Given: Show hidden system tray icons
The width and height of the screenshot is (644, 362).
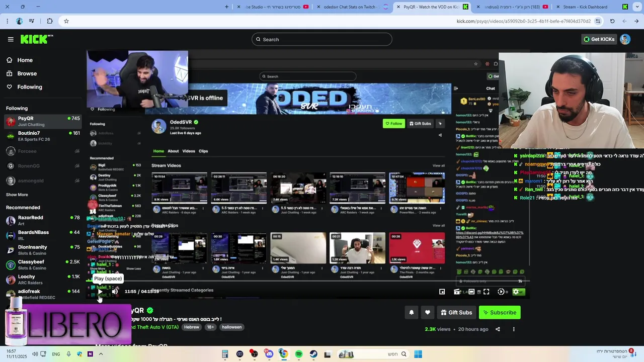Looking at the screenshot, I should (101, 354).
